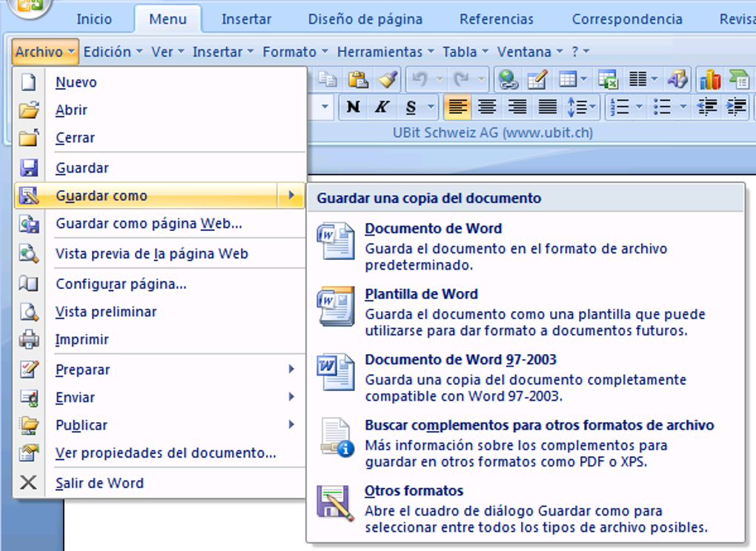The image size is (756, 551).
Task: Switch to the Referencias tab
Action: coord(496,19)
